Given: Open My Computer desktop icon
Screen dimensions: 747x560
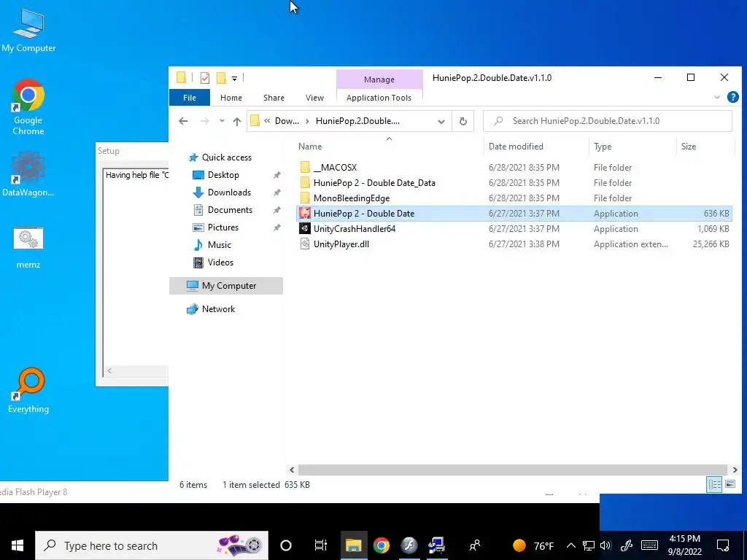Looking at the screenshot, I should point(28,31).
